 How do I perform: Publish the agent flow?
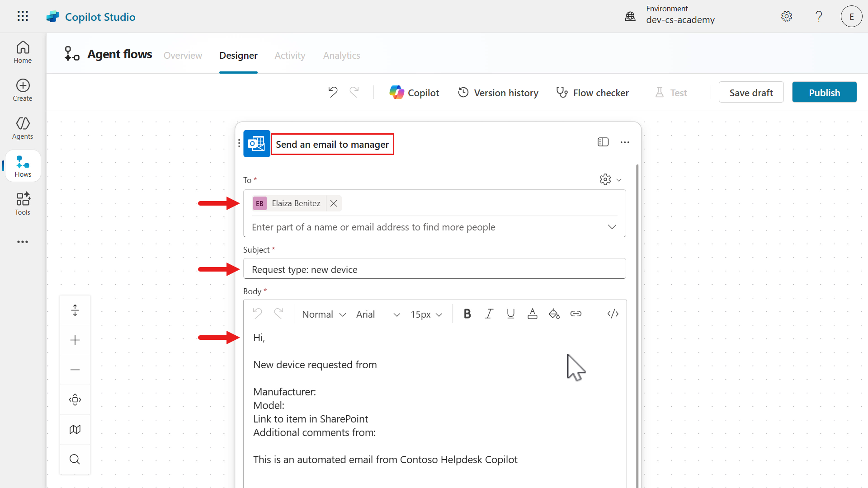[824, 93]
